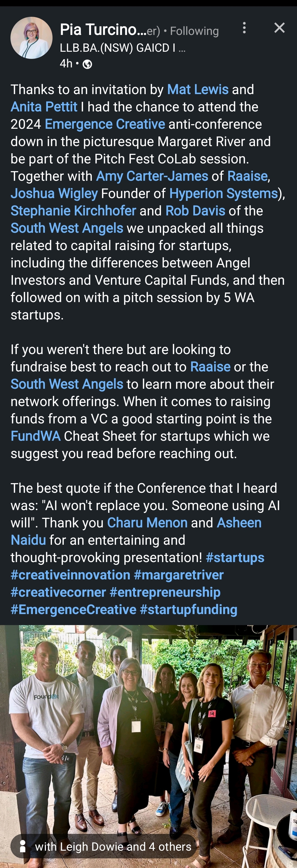Open Amy Carter-James profile link
This screenshot has width=297, height=868.
click(152, 176)
